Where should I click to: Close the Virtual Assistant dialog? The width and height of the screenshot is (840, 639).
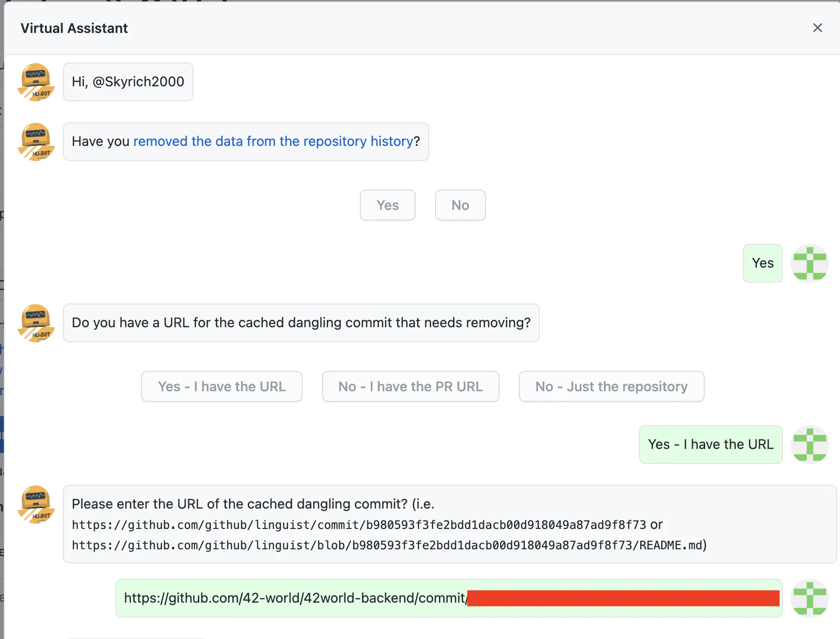coord(817,28)
